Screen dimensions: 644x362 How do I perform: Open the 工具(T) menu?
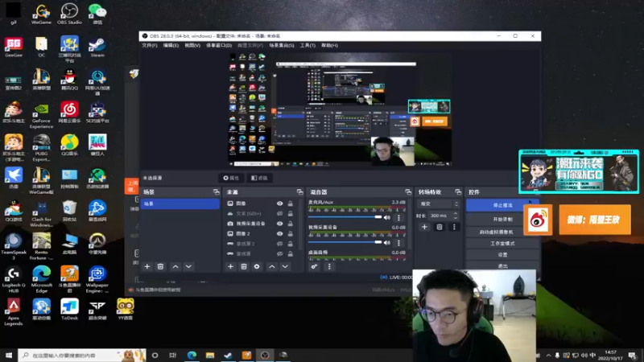[308, 46]
